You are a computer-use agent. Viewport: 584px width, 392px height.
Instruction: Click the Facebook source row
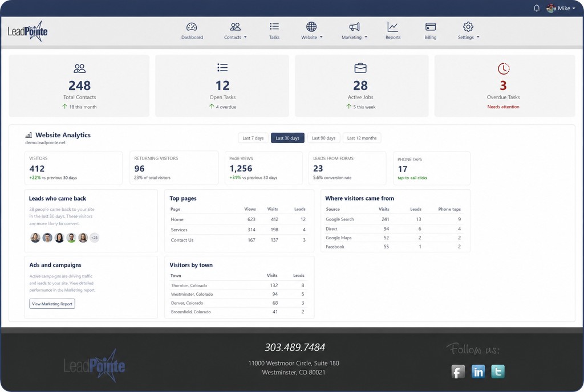[x=394, y=247]
